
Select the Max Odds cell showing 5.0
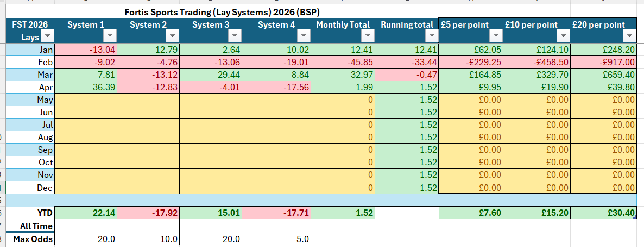[276, 239]
